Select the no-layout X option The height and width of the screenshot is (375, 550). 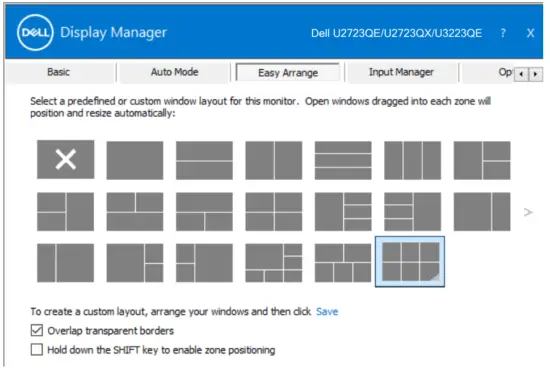coord(66,160)
